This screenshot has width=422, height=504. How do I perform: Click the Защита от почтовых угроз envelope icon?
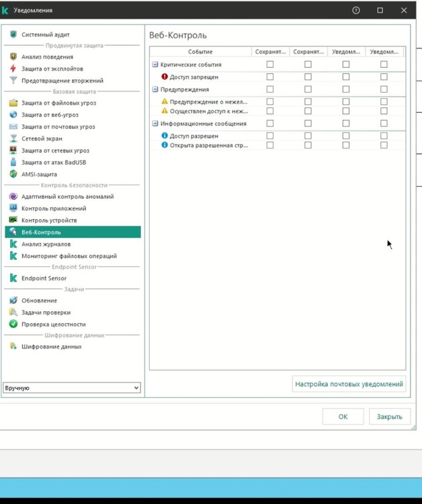[13, 126]
